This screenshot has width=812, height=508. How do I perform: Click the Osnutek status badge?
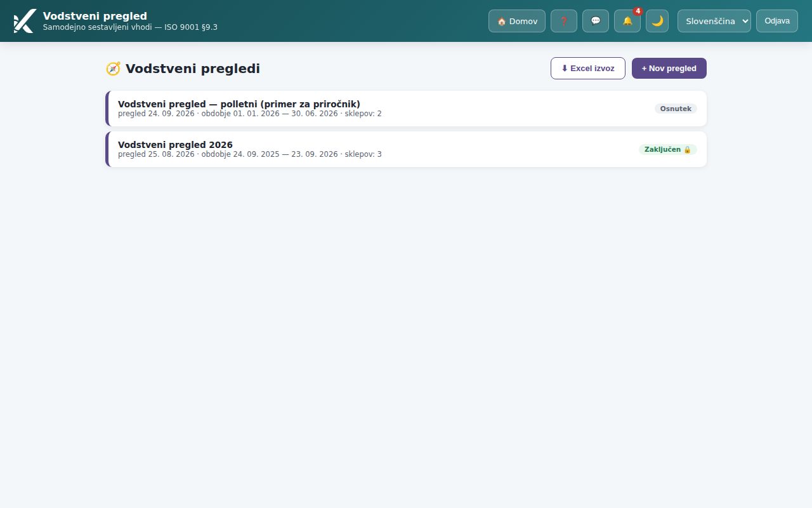[676, 109]
